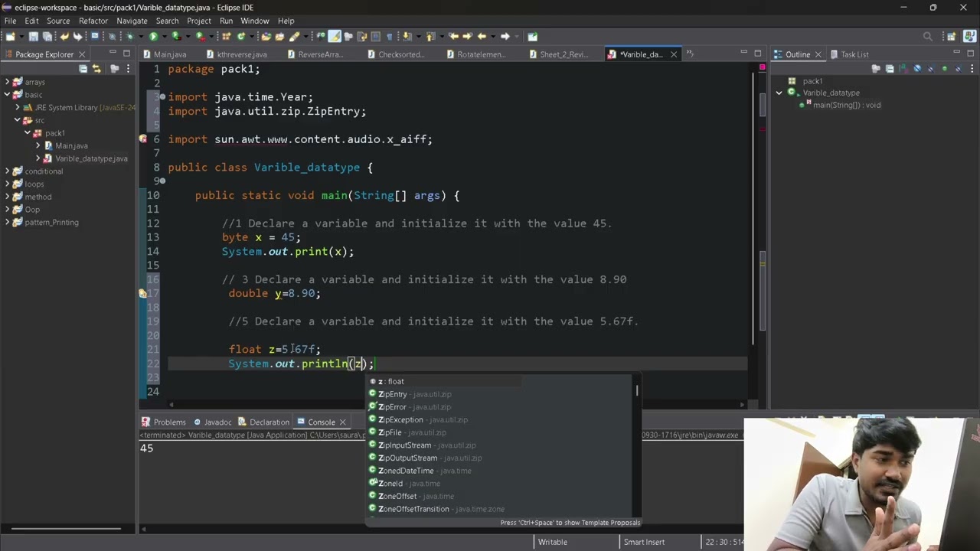Viewport: 980px width, 551px height.
Task: Save the current file with Save icon
Action: pos(33,36)
